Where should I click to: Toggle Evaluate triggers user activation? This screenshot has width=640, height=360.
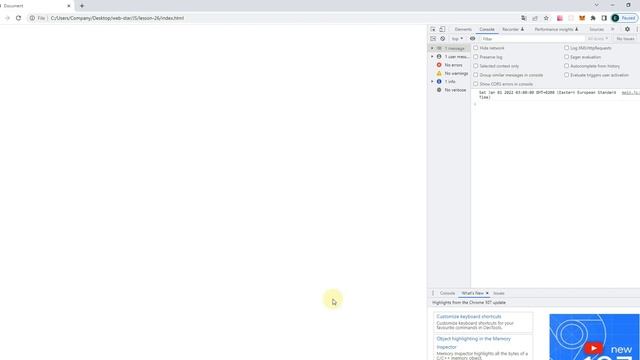(567, 75)
